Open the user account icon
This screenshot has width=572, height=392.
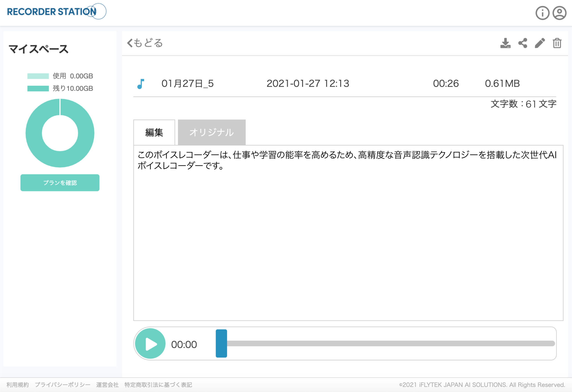pos(559,13)
